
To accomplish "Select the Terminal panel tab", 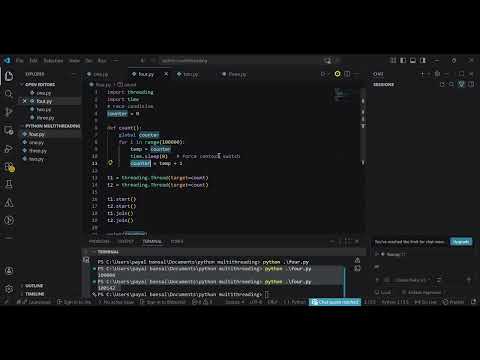I will 152,242.
